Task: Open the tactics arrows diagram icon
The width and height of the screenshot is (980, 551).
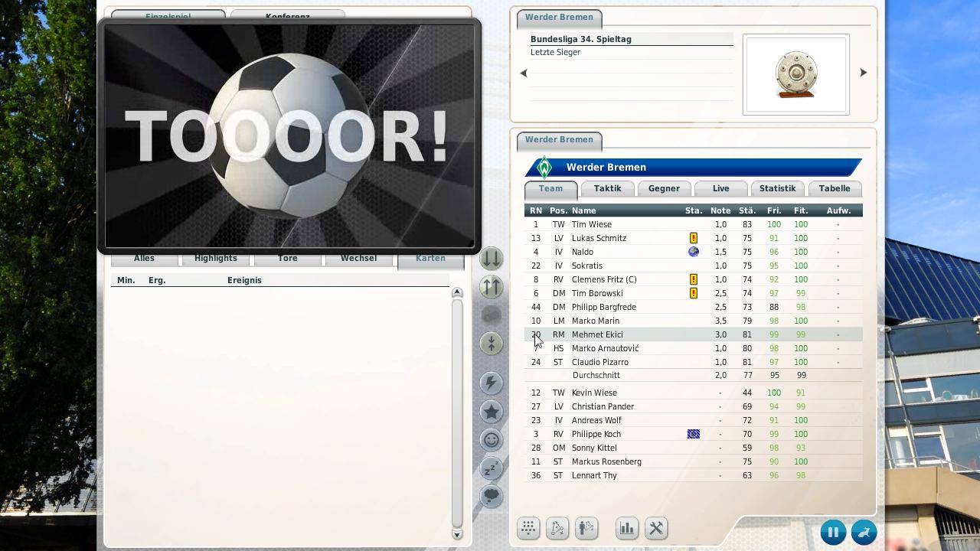Action: point(557,528)
